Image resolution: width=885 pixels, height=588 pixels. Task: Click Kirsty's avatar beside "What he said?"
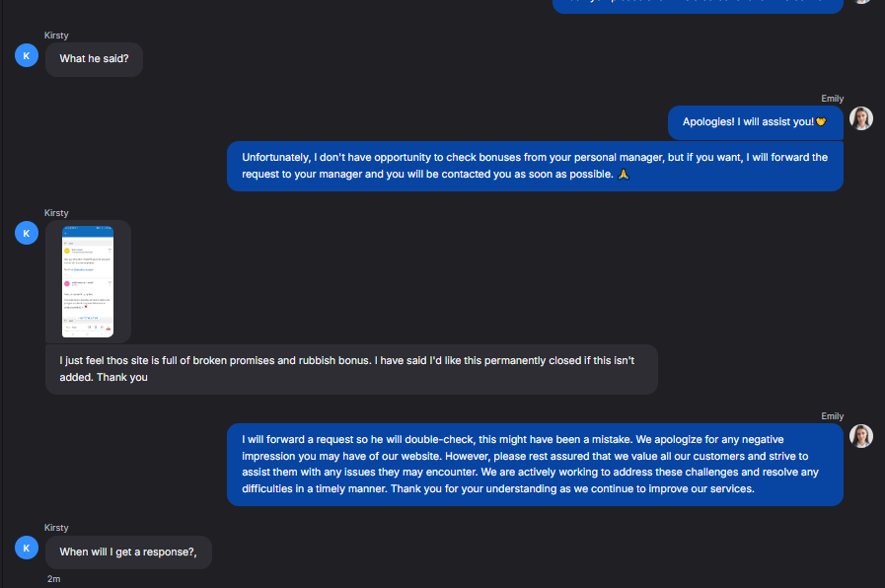coord(27,55)
